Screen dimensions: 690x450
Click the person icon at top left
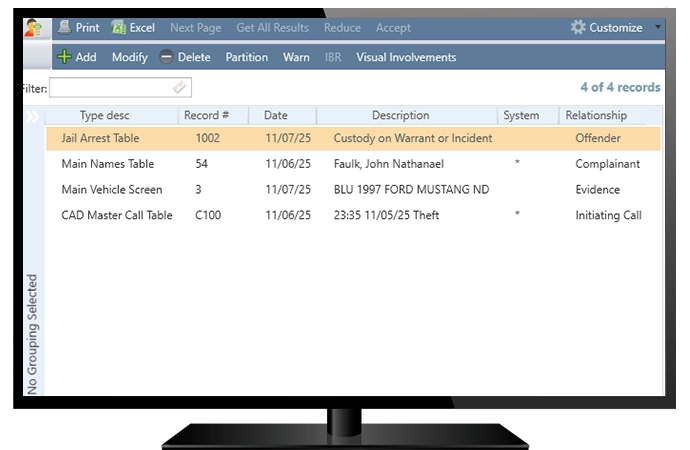(33, 28)
